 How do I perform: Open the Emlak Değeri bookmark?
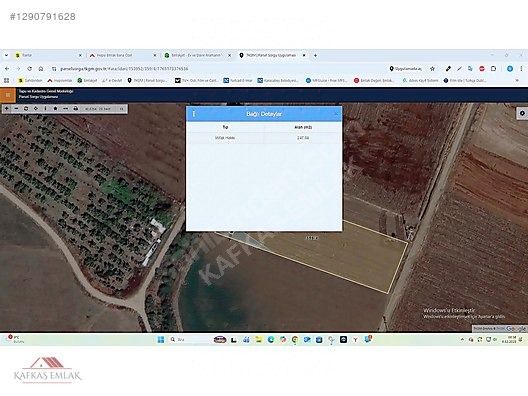pyautogui.click(x=374, y=80)
